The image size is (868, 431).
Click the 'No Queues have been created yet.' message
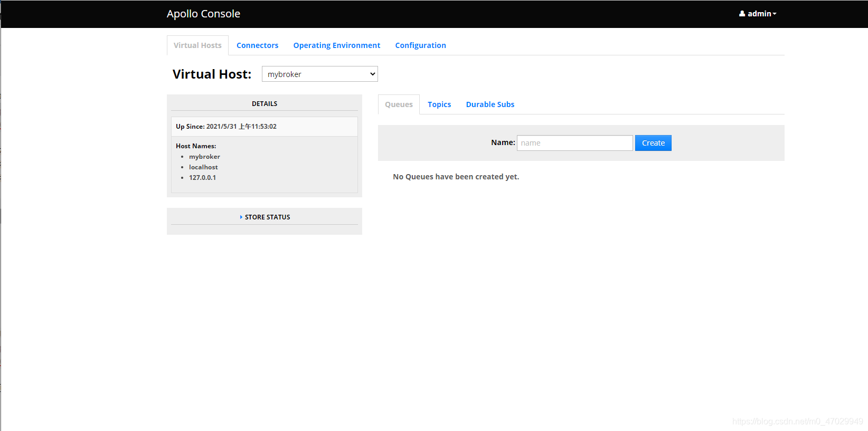click(x=456, y=177)
